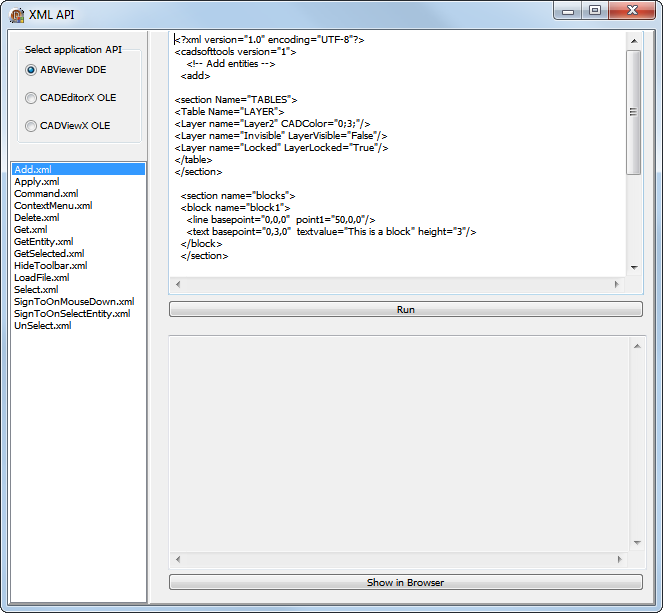Pick SignToOnSelectEntity.xml from the list
663x613 pixels.
(78, 314)
